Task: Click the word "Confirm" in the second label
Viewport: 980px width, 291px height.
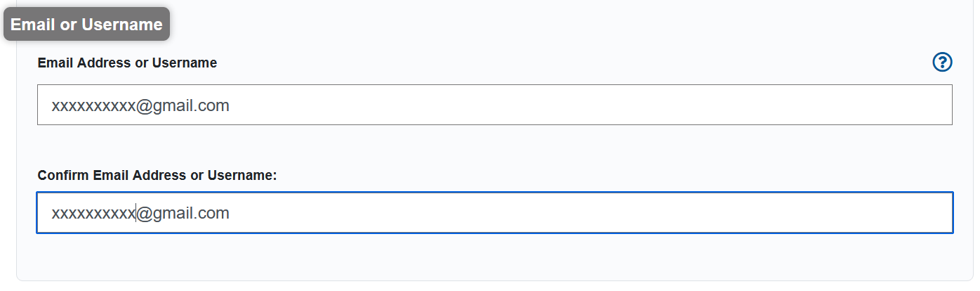Action: coord(62,175)
